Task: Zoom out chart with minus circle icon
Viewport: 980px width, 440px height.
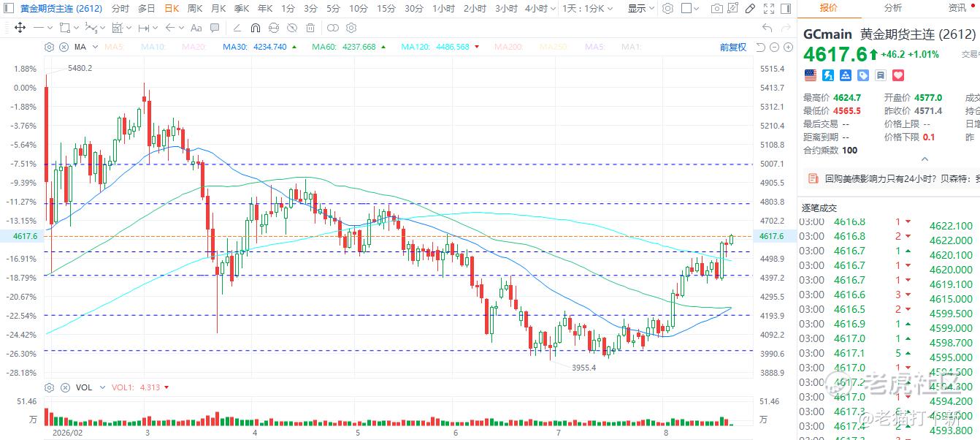Action: pos(774,47)
